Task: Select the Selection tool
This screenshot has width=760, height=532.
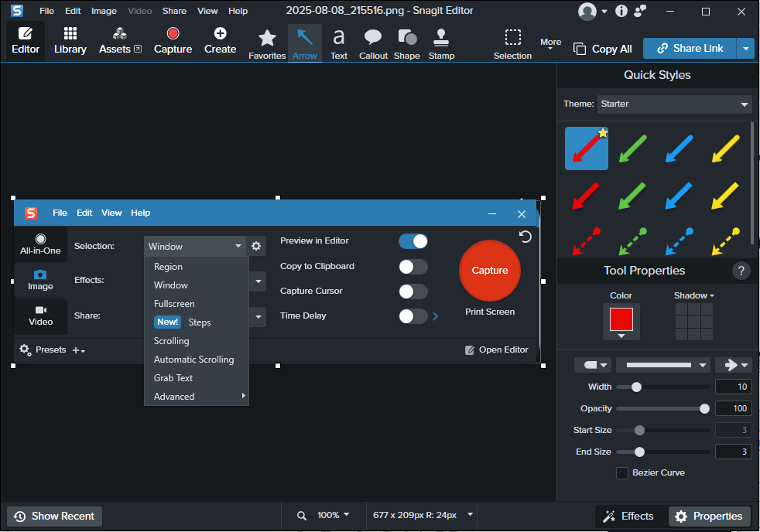Action: [x=512, y=43]
